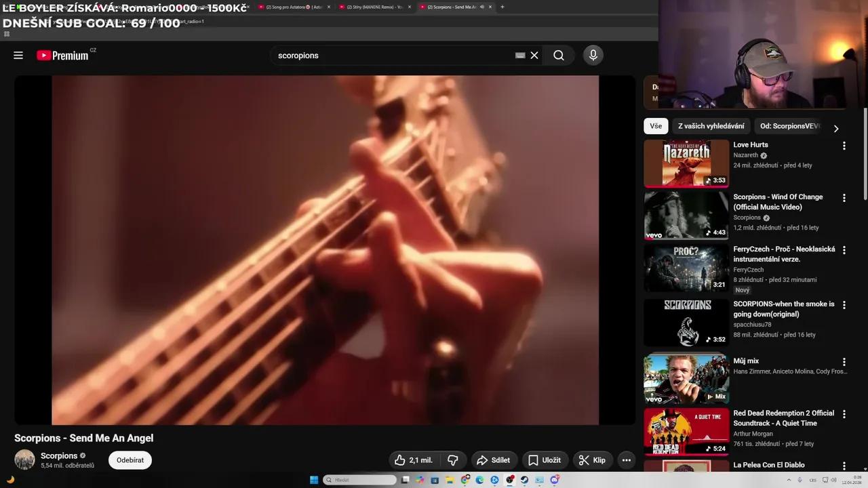Viewport: 868px width, 488px height.
Task: Open the Můj mix thumbnail
Action: click(x=686, y=379)
